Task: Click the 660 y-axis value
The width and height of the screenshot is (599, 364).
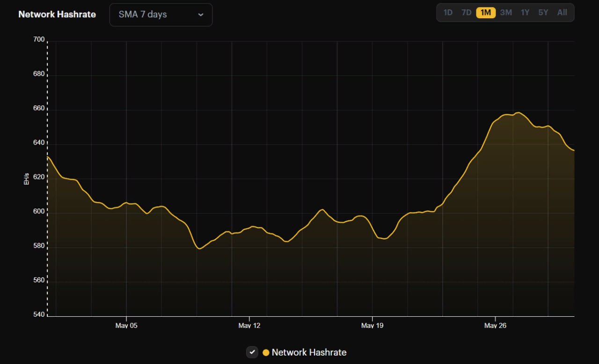Action: (39, 109)
